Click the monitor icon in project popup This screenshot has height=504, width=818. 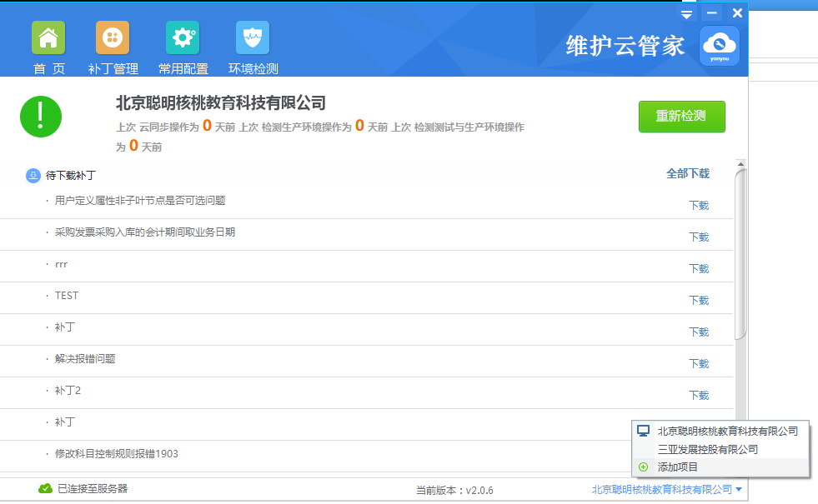point(643,431)
